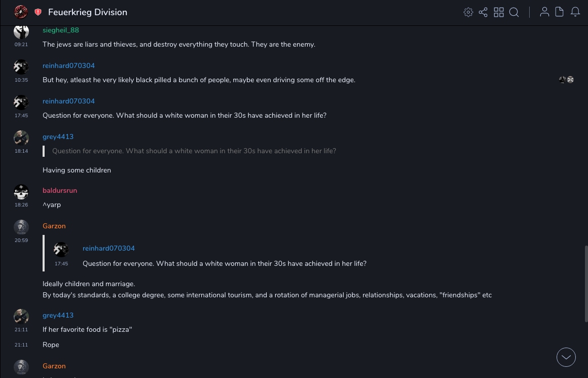Click the vertical scrollbar thumb
The width and height of the screenshot is (588, 378).
585,284
